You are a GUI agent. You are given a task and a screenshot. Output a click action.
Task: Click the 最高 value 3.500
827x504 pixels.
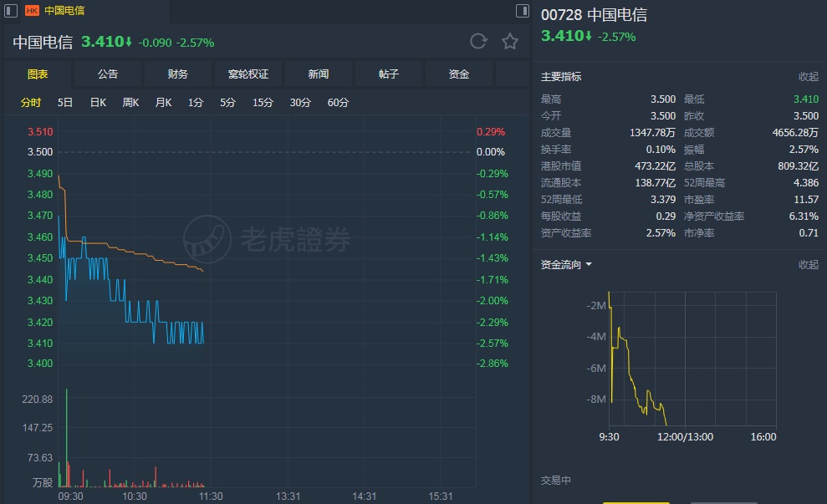point(662,99)
